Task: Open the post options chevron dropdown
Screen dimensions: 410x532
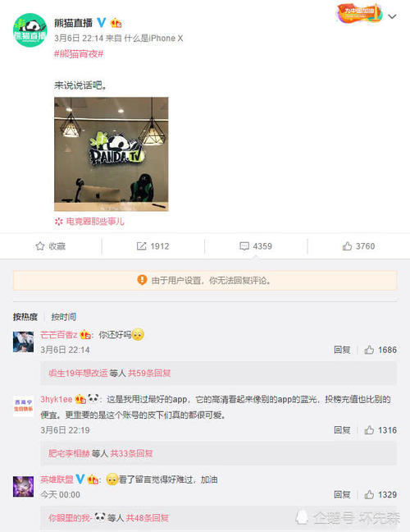Action: [x=392, y=16]
